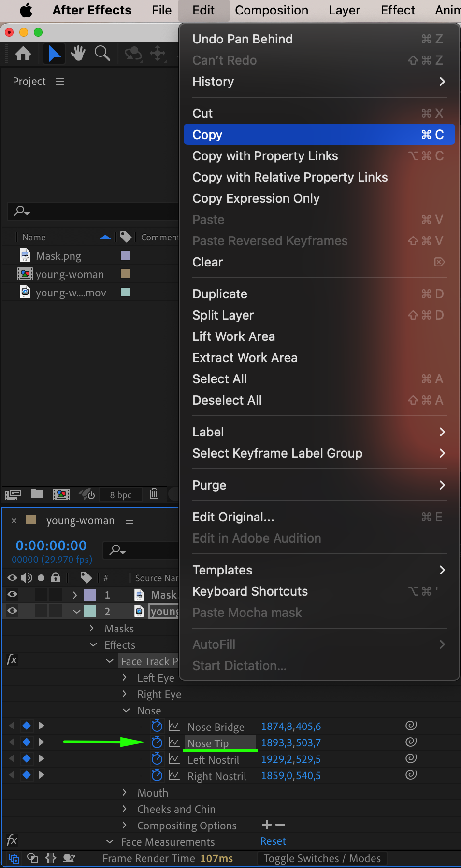Click the Home icon in toolbar

pos(23,53)
